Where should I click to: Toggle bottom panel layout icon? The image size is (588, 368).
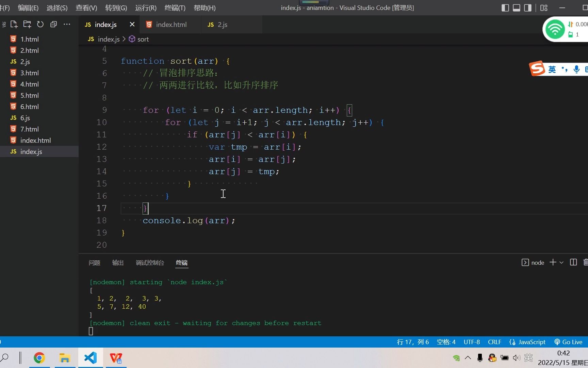pyautogui.click(x=517, y=8)
